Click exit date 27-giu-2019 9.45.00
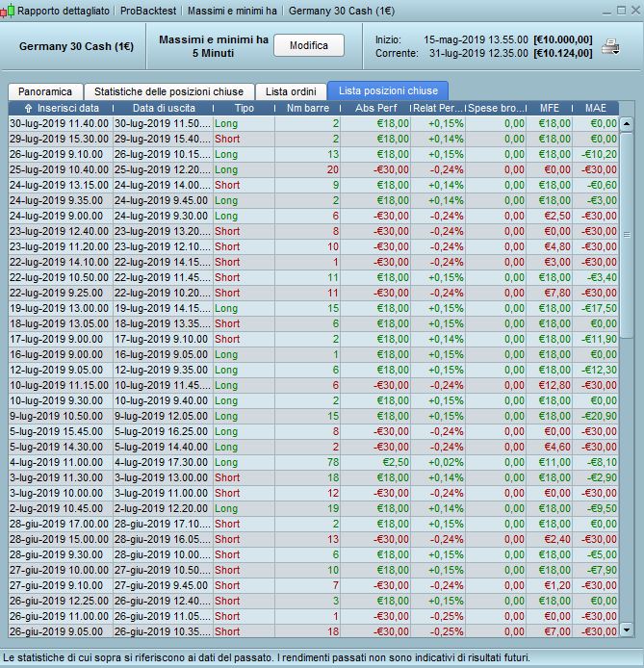 click(x=161, y=585)
